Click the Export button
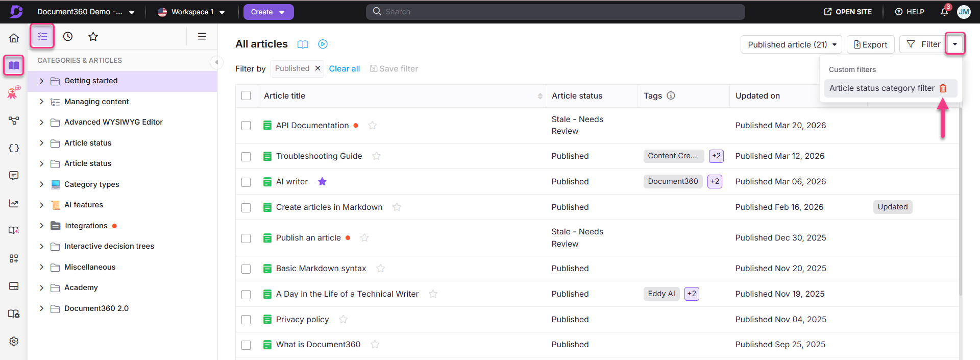The height and width of the screenshot is (360, 980). coord(871,44)
